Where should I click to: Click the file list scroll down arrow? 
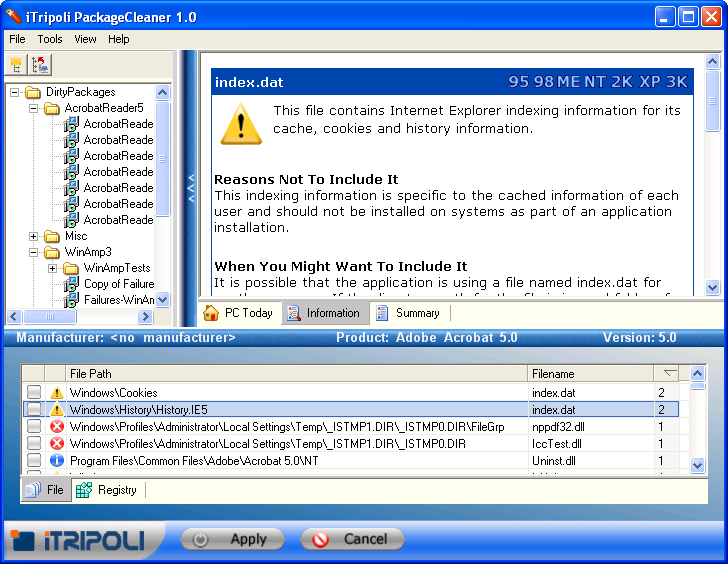pyautogui.click(x=697, y=465)
